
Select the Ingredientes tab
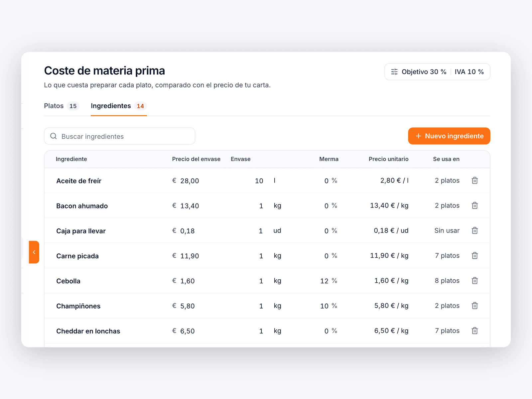tap(119, 106)
